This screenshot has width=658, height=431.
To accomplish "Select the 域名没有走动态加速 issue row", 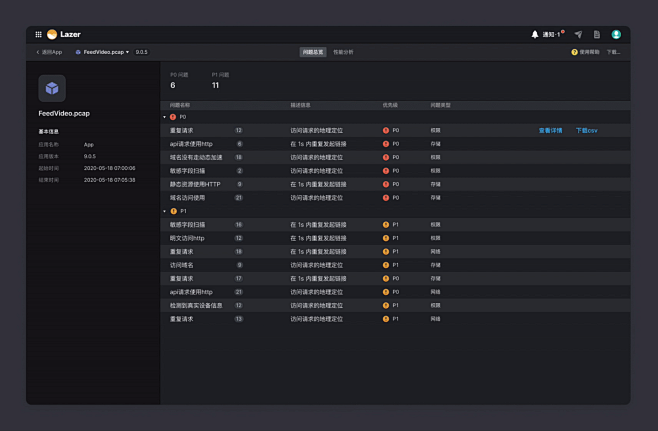I will (x=196, y=157).
